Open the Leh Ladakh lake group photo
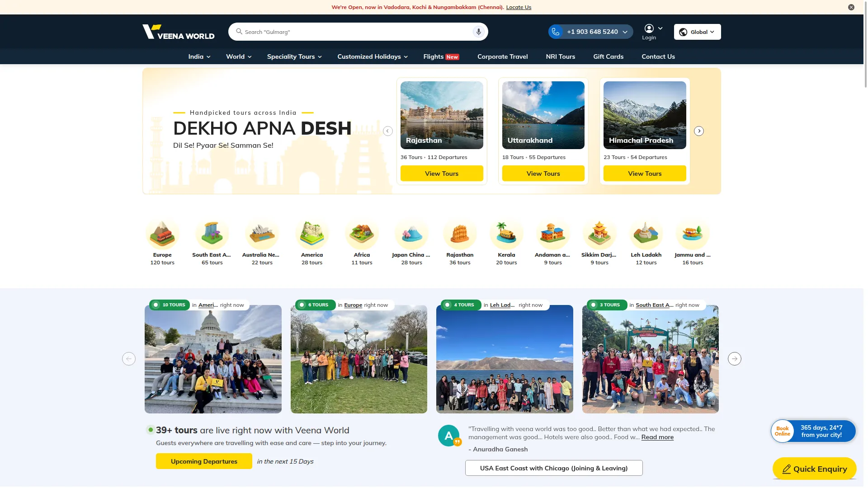The width and height of the screenshot is (868, 488). point(505,359)
